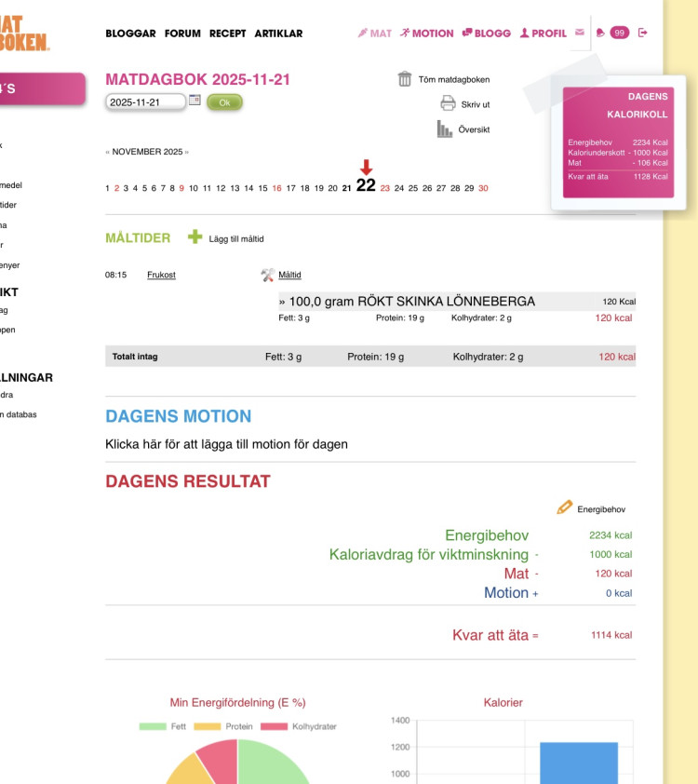
Task: Open the MOTION tab in top navigation
Action: click(x=426, y=34)
